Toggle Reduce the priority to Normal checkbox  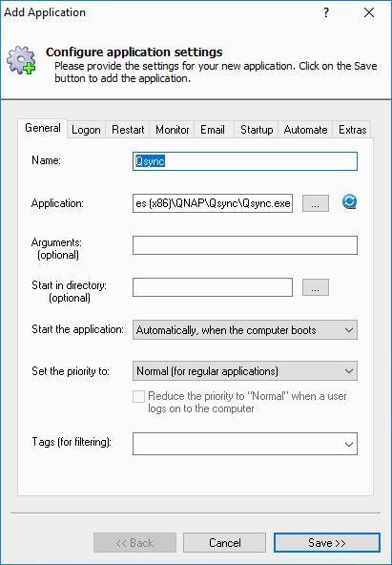pyautogui.click(x=138, y=397)
